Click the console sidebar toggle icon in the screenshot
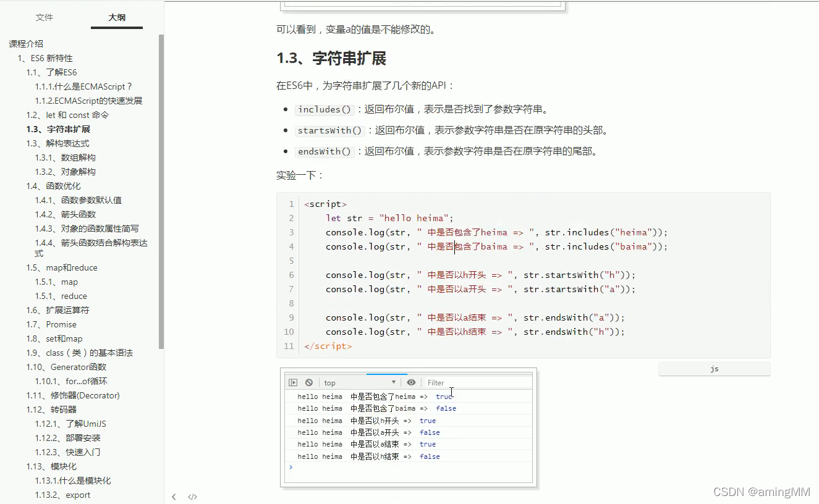Image resolution: width=819 pixels, height=504 pixels. point(294,382)
